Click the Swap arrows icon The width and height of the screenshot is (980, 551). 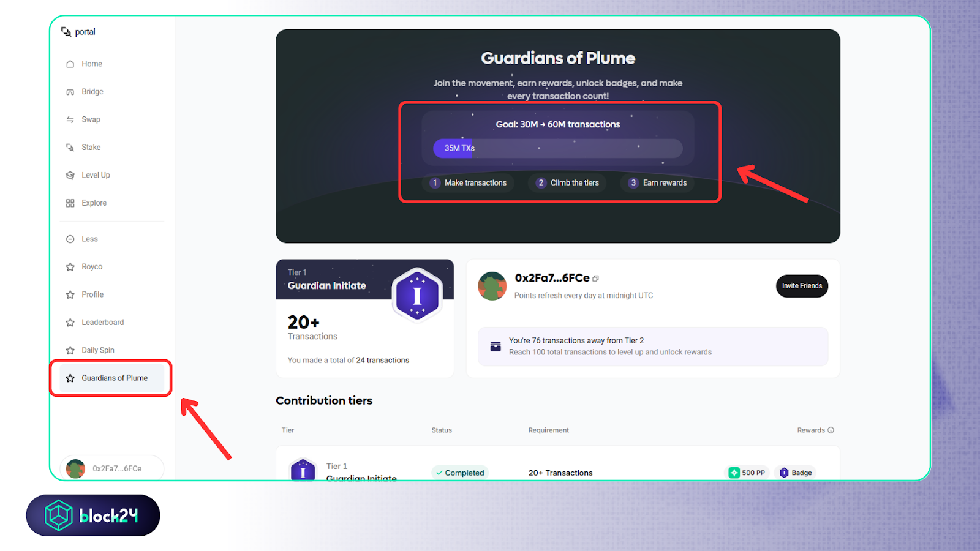point(70,120)
